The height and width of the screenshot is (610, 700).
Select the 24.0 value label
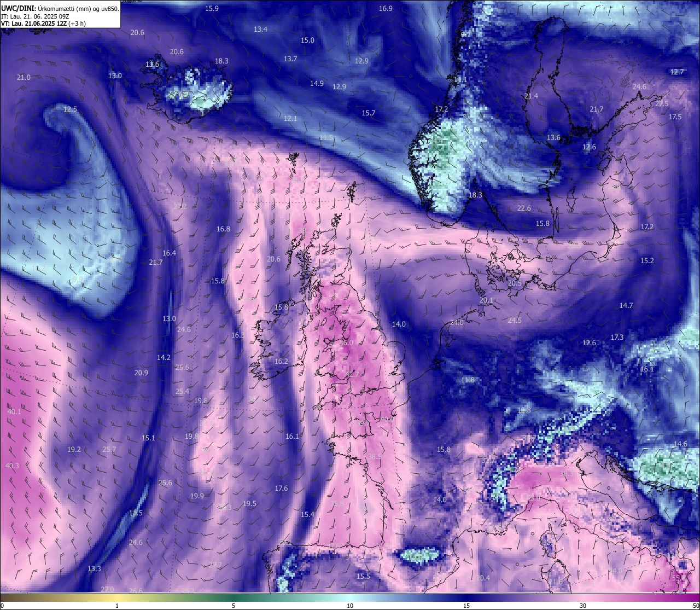coord(457,323)
